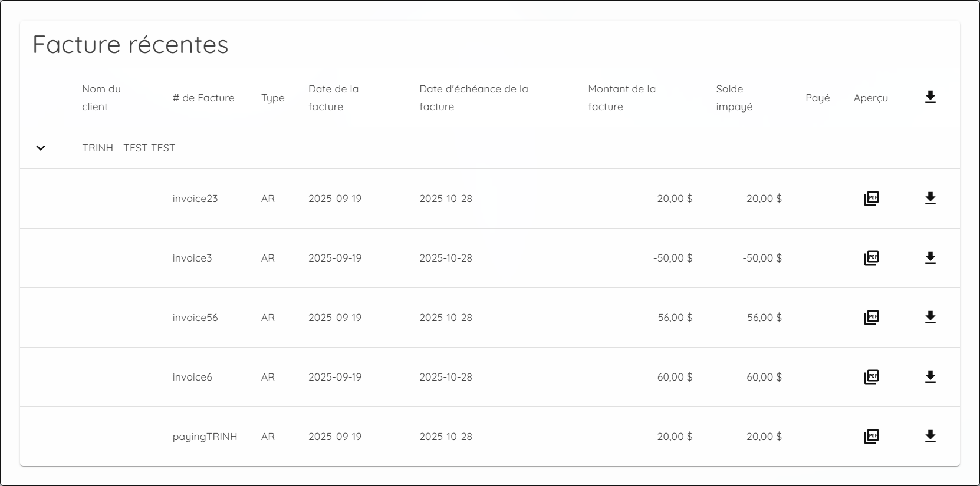Click the Solde impayé column header
Viewport: 980px width, 486px height.
click(x=734, y=98)
